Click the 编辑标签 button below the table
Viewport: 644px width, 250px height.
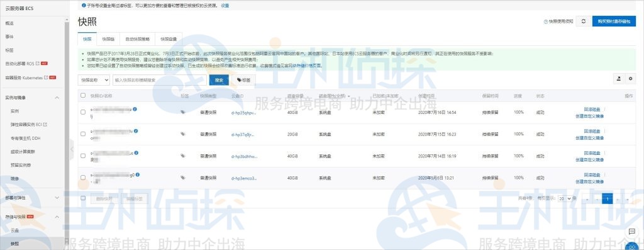pyautogui.click(x=135, y=198)
